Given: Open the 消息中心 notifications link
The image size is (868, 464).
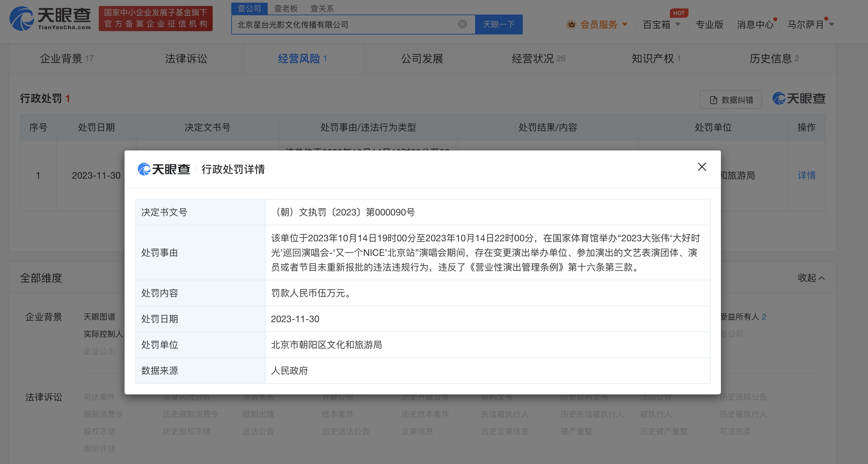Looking at the screenshot, I should [x=755, y=25].
